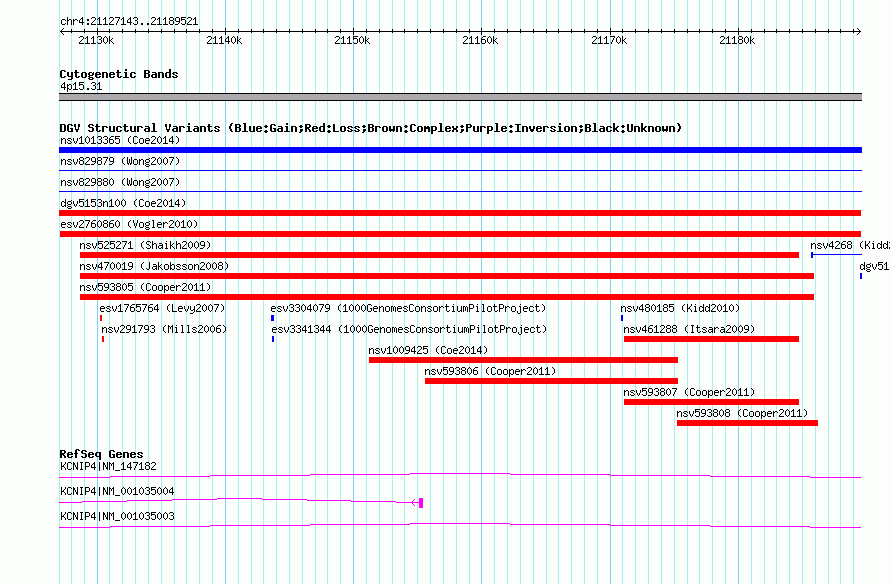Click the nsv291793 (Mills2006) small red marker
This screenshot has width=890, height=584.
point(103,339)
